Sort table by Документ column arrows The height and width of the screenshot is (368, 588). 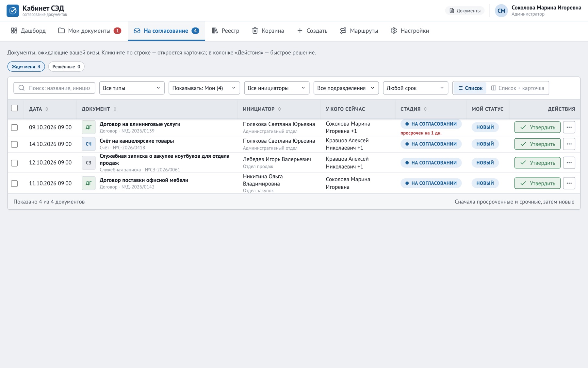click(115, 109)
